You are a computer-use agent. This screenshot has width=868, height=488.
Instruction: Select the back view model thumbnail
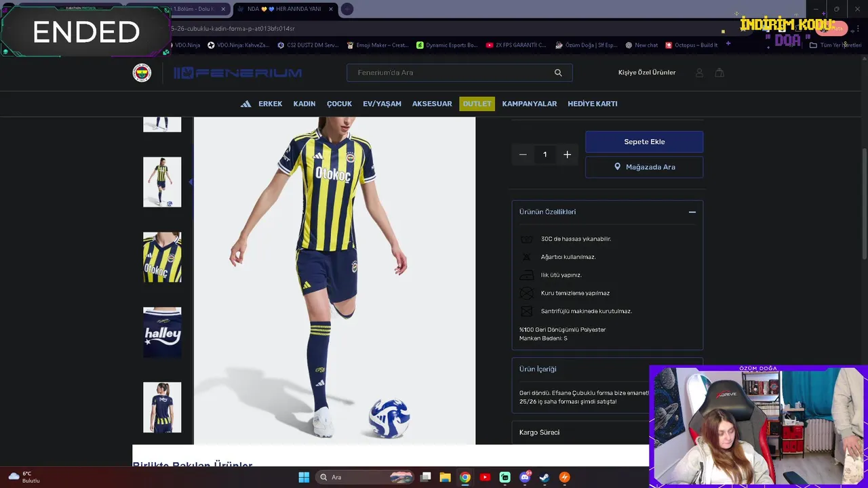pyautogui.click(x=162, y=407)
